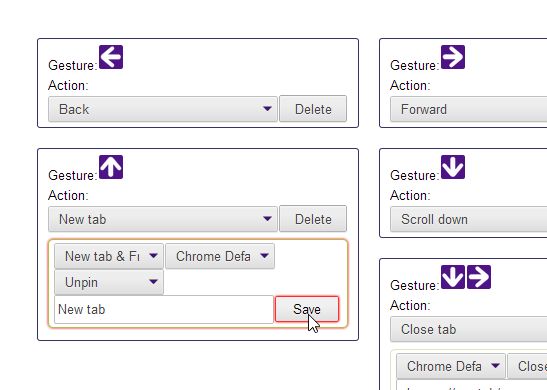
Task: Open the Close tab action dropdown
Action: [469, 329]
